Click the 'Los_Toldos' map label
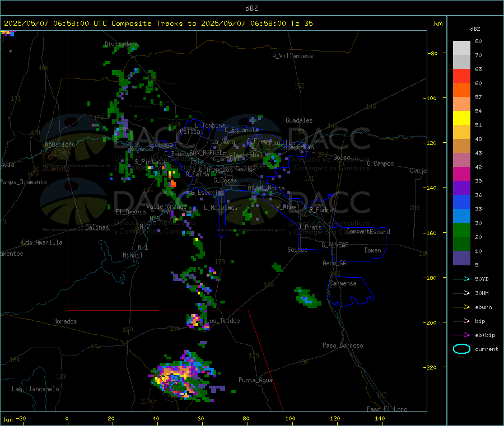Viewport: 504px width, 426px height. (x=223, y=321)
